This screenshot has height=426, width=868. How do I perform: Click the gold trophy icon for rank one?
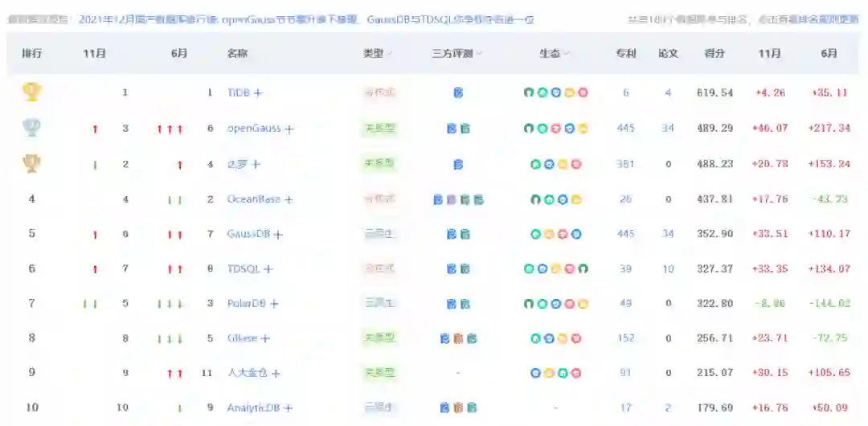[31, 92]
